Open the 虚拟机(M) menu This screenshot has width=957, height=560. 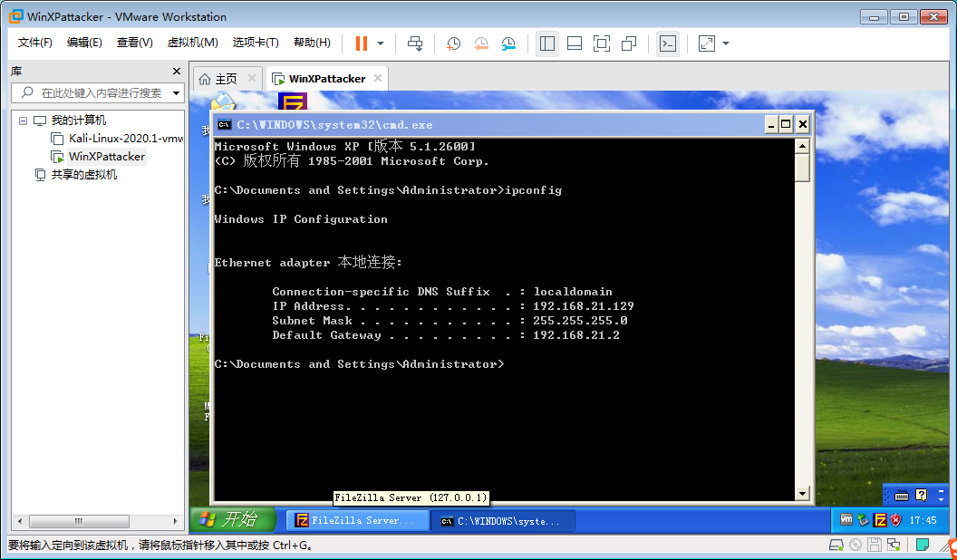(192, 43)
